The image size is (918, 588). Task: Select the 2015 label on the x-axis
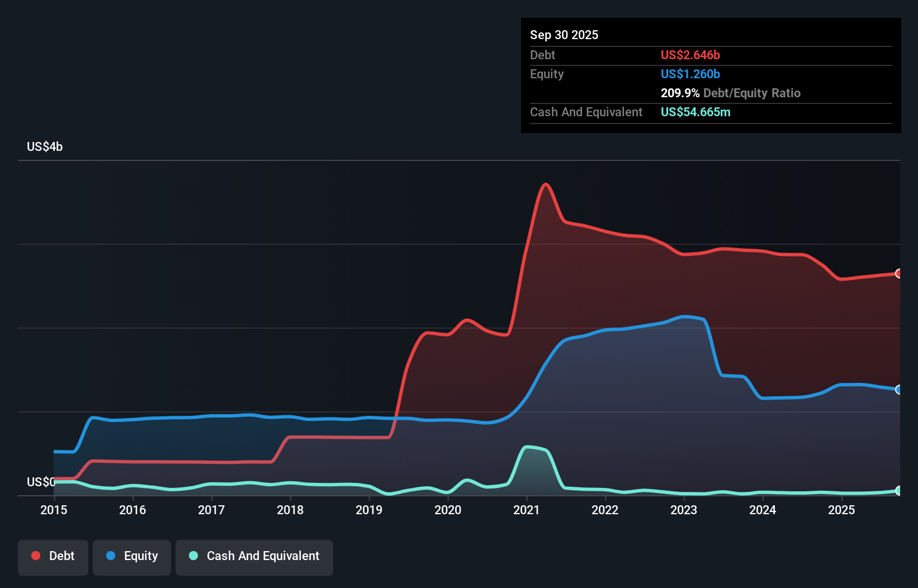click(x=53, y=510)
